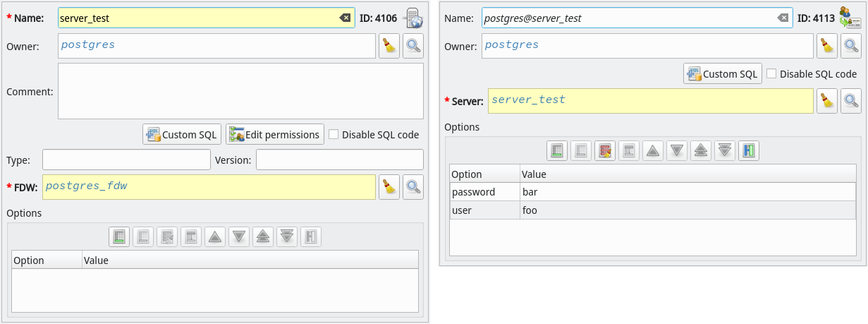868x324 pixels.
Task: Select the 'bar' value cell
Action: coord(687,192)
